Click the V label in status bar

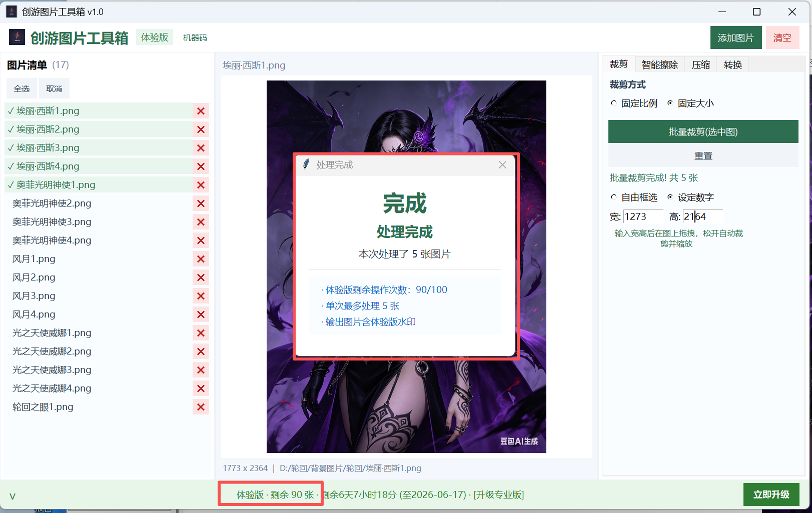coord(13,496)
